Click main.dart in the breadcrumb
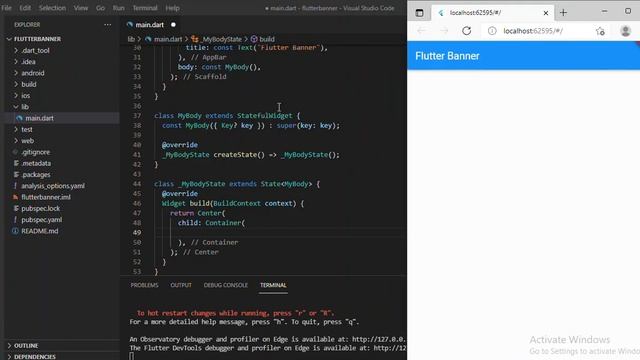Image resolution: width=640 pixels, height=360 pixels. pos(168,39)
